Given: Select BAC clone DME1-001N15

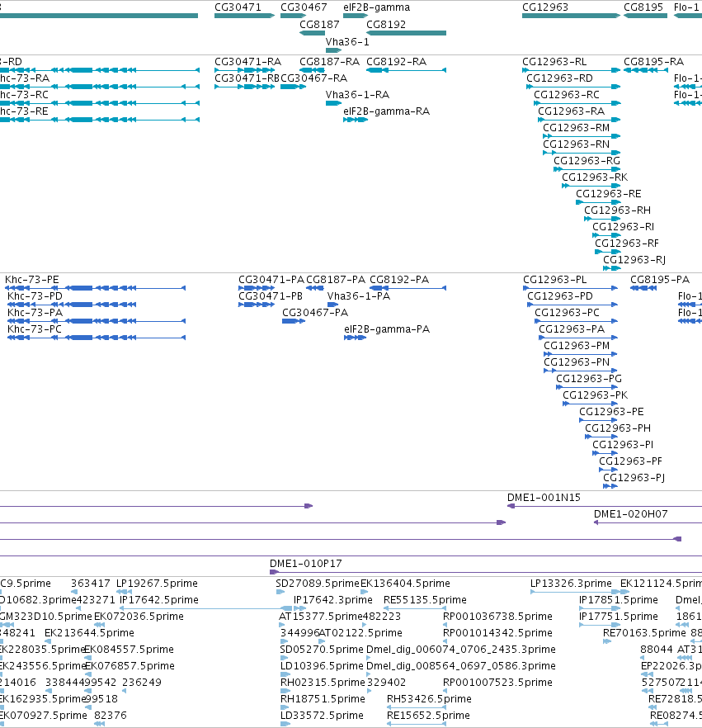Looking at the screenshot, I should click(605, 506).
